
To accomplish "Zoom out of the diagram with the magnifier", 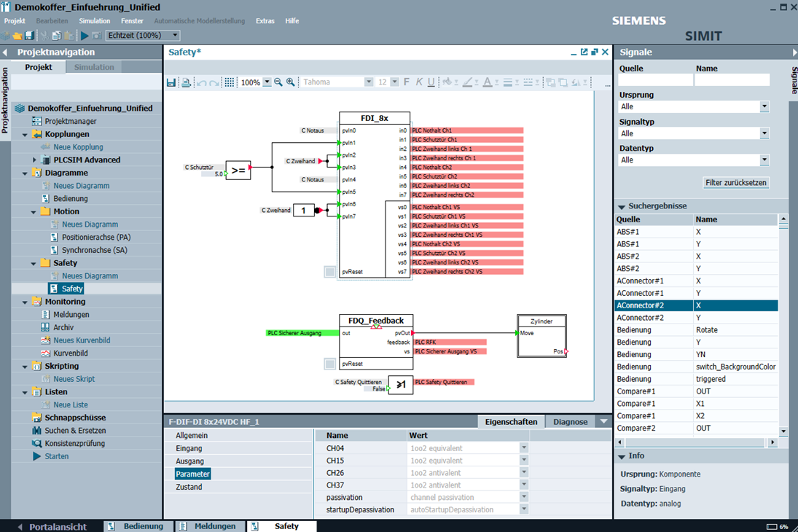I will coord(278,82).
